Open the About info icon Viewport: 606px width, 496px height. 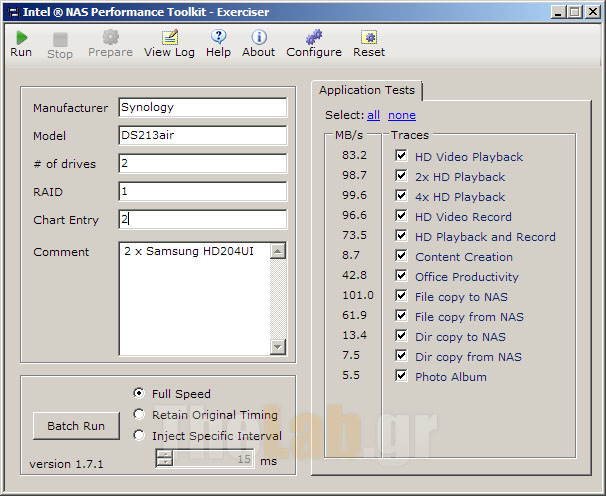pyautogui.click(x=259, y=37)
